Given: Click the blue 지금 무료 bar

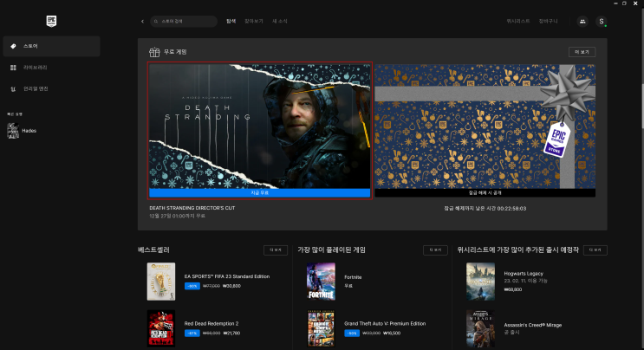Looking at the screenshot, I should tap(259, 192).
